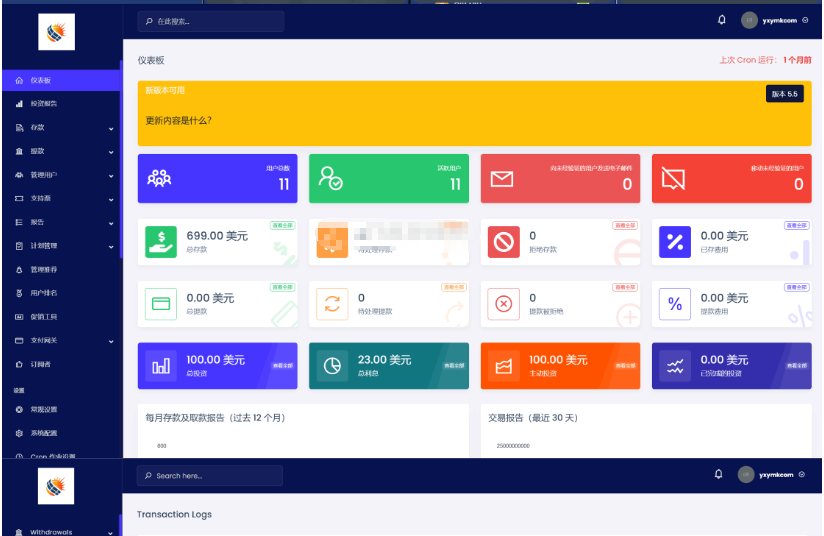Click the 系统配置 gear icon in sidebar

click(19, 433)
